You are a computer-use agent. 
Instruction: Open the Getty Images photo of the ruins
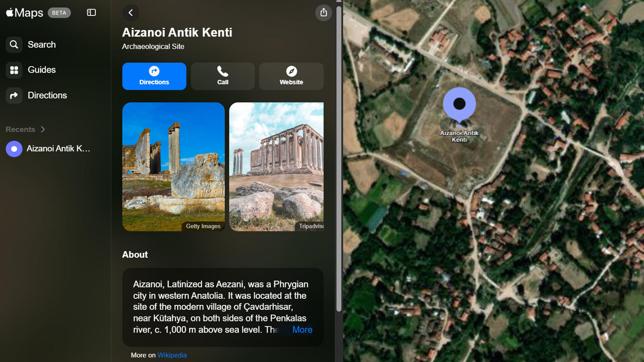(173, 167)
